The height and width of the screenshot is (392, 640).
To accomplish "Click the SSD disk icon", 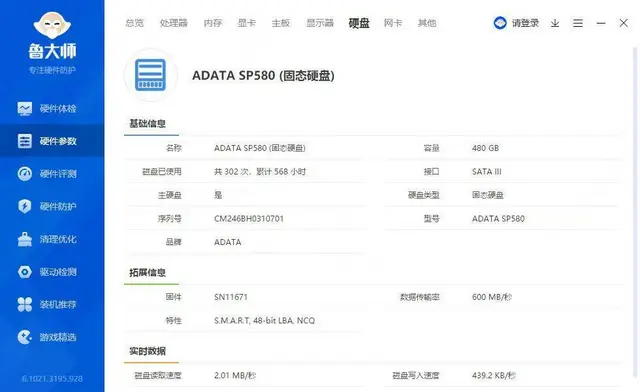I will (151, 75).
